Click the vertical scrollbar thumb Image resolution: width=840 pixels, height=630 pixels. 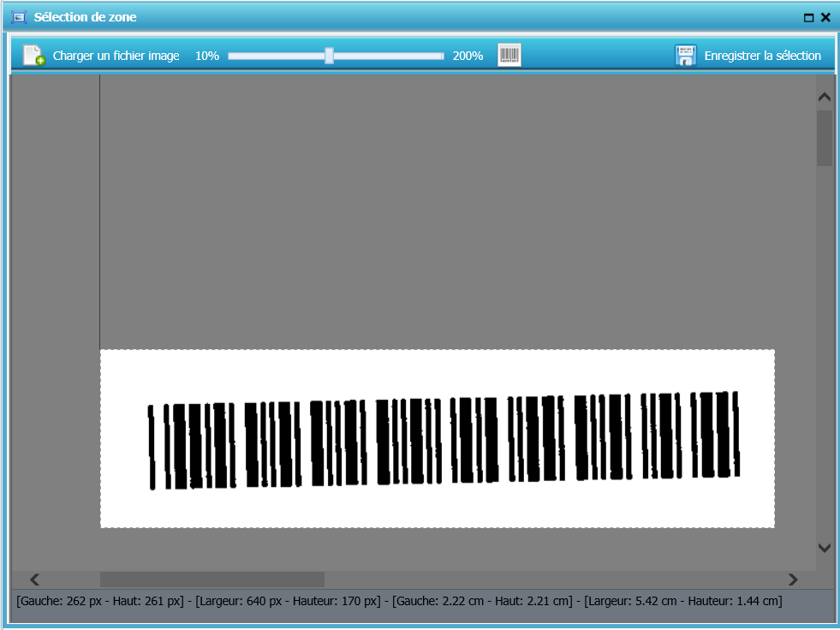[824, 137]
